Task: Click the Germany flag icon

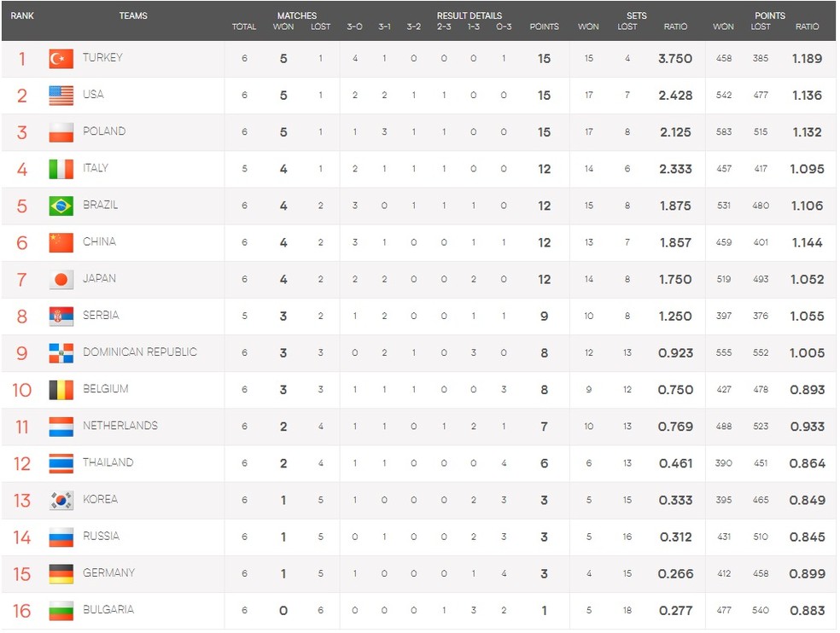Action: [61, 573]
